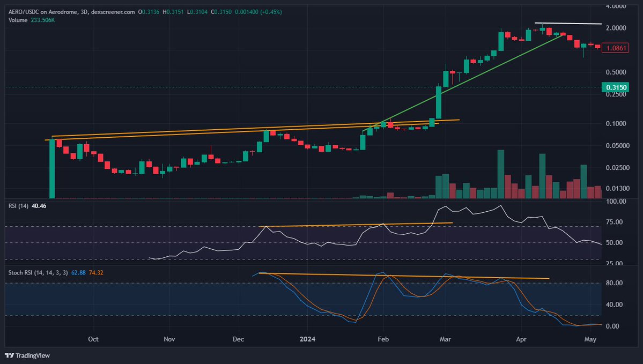The height and width of the screenshot is (364, 643).
Task: Select the orange trendline on Stoch RSI pane
Action: pos(402,276)
